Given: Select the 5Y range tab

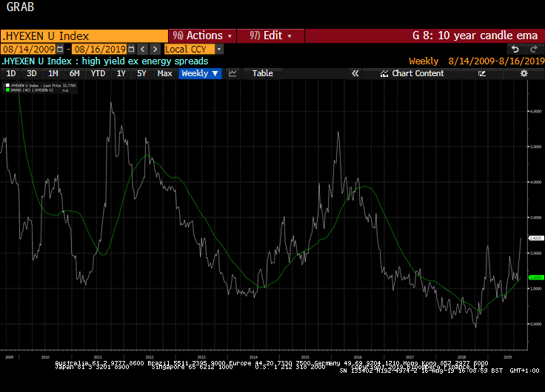Looking at the screenshot, I should [x=141, y=73].
